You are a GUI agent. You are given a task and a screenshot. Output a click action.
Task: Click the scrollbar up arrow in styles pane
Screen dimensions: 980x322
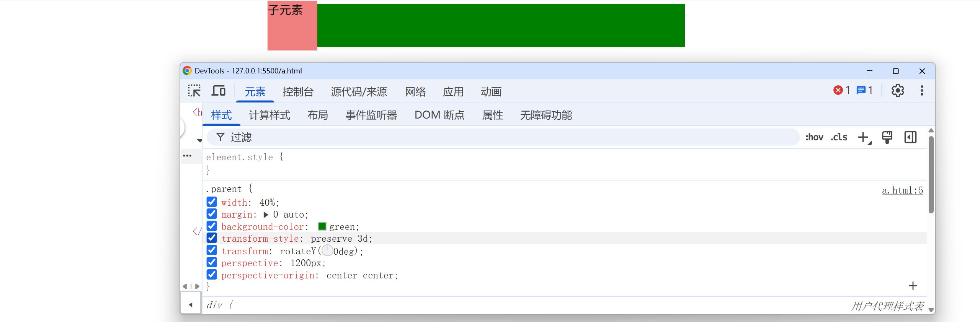[x=931, y=131]
